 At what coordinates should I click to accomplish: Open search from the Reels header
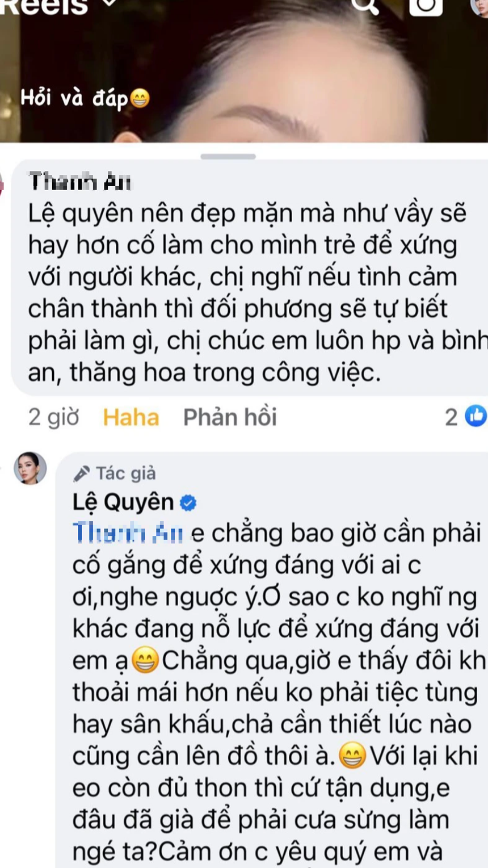pyautogui.click(x=364, y=5)
